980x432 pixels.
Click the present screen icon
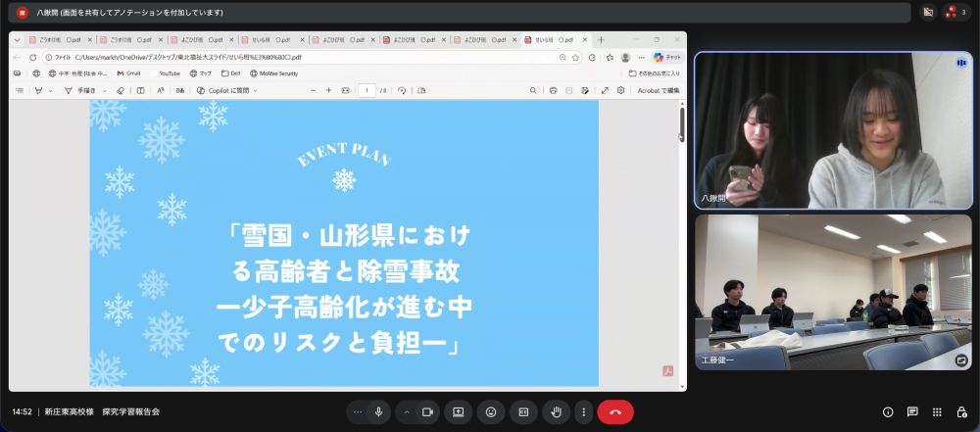coord(458,412)
